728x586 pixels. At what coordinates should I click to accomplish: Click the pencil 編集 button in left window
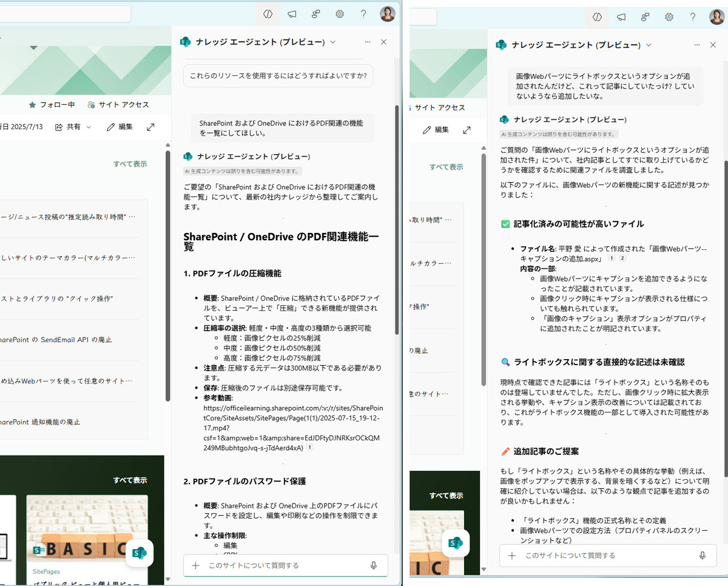click(120, 127)
